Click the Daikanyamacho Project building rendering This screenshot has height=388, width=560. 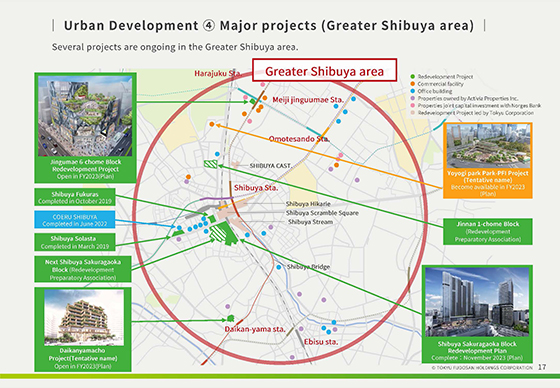click(84, 317)
